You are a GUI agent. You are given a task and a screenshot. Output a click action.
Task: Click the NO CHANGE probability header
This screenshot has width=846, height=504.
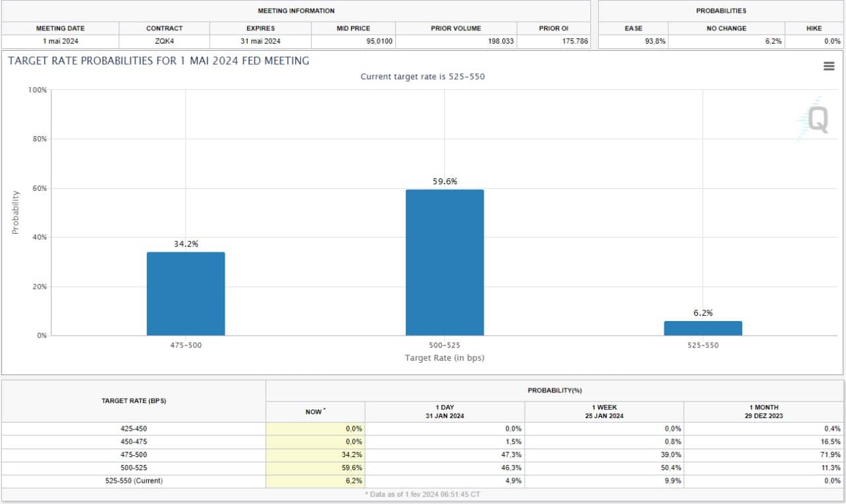coord(726,28)
